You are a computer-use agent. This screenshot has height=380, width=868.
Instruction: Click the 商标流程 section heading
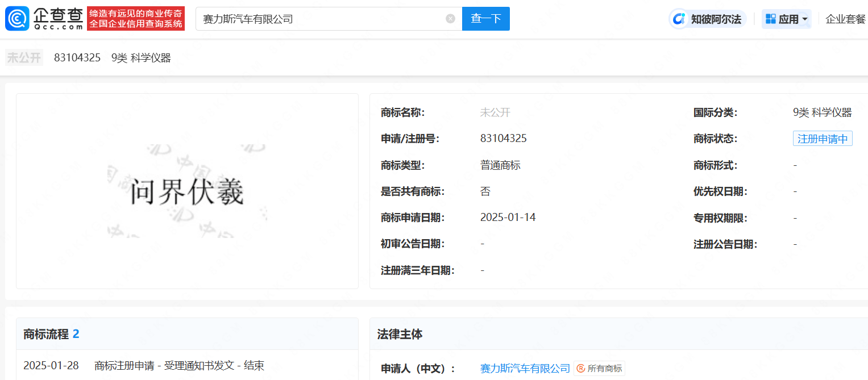click(46, 334)
